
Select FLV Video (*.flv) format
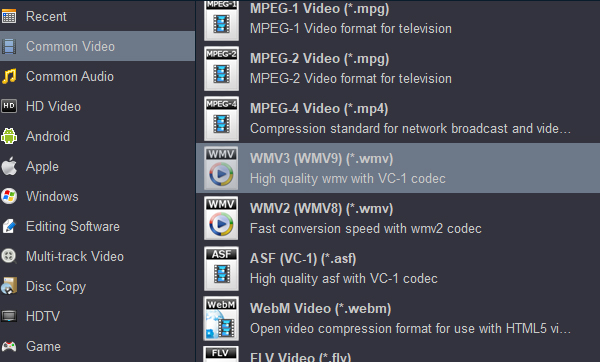click(x=398, y=353)
